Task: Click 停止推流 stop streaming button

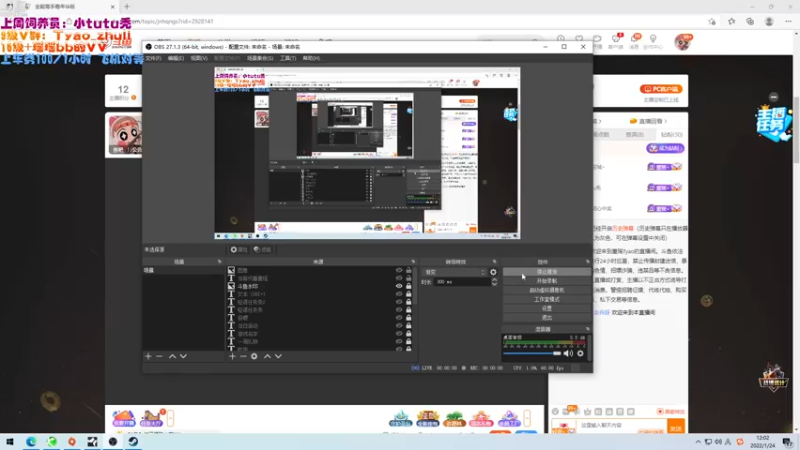Action: pos(547,272)
